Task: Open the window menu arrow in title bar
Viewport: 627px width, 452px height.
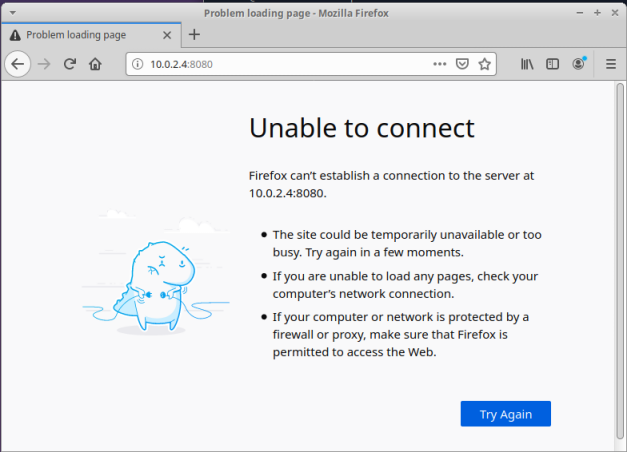Action: coord(13,13)
